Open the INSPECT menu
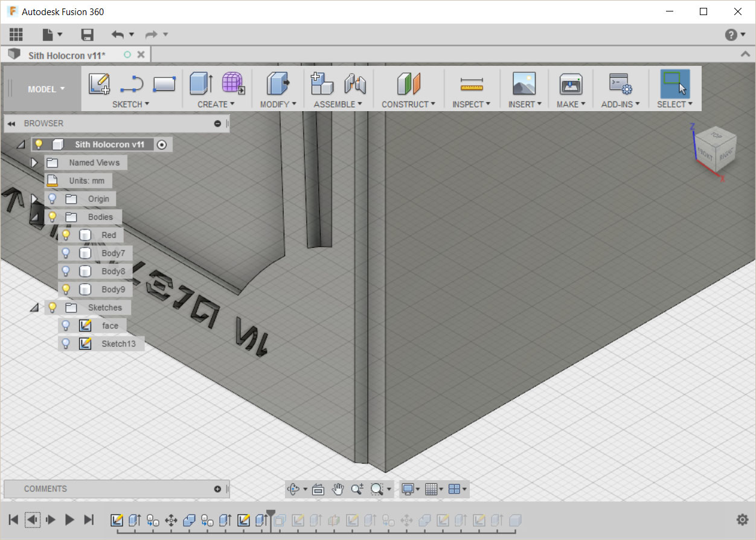The width and height of the screenshot is (756, 540). pos(471,104)
